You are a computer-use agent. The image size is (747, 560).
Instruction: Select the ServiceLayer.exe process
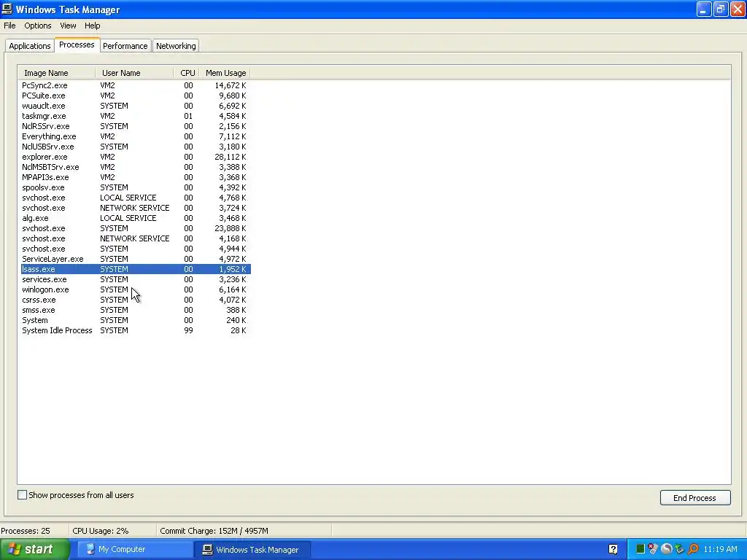pyautogui.click(x=136, y=259)
